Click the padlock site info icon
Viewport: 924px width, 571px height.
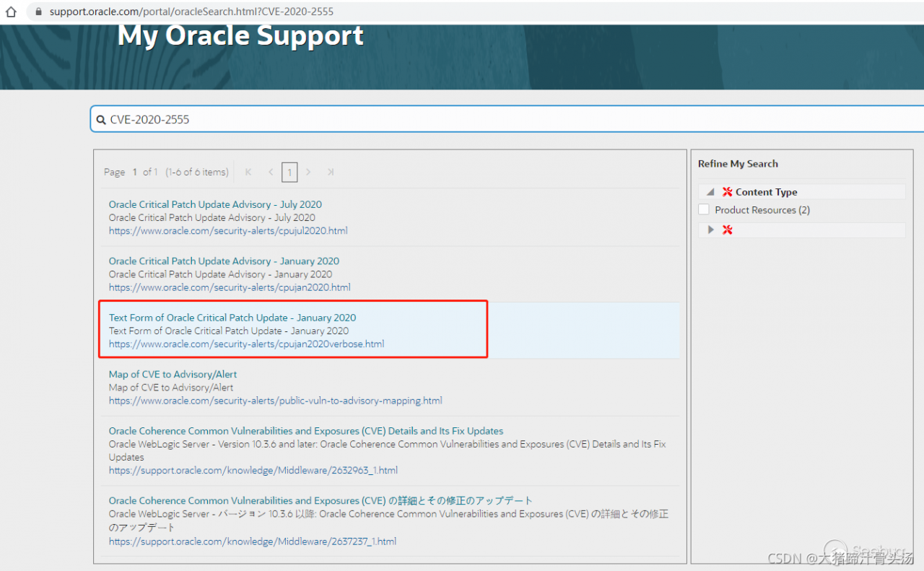click(39, 12)
